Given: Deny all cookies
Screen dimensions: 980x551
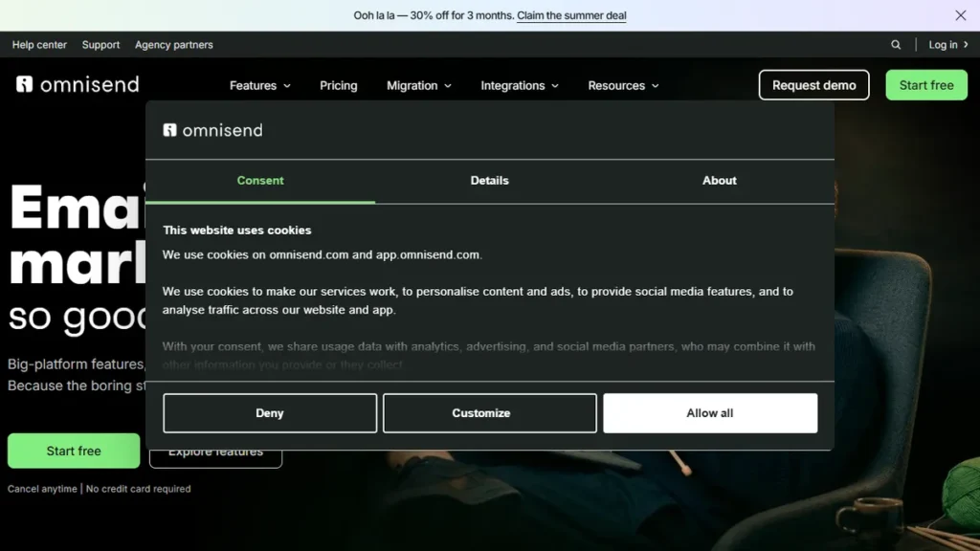Looking at the screenshot, I should pos(270,413).
